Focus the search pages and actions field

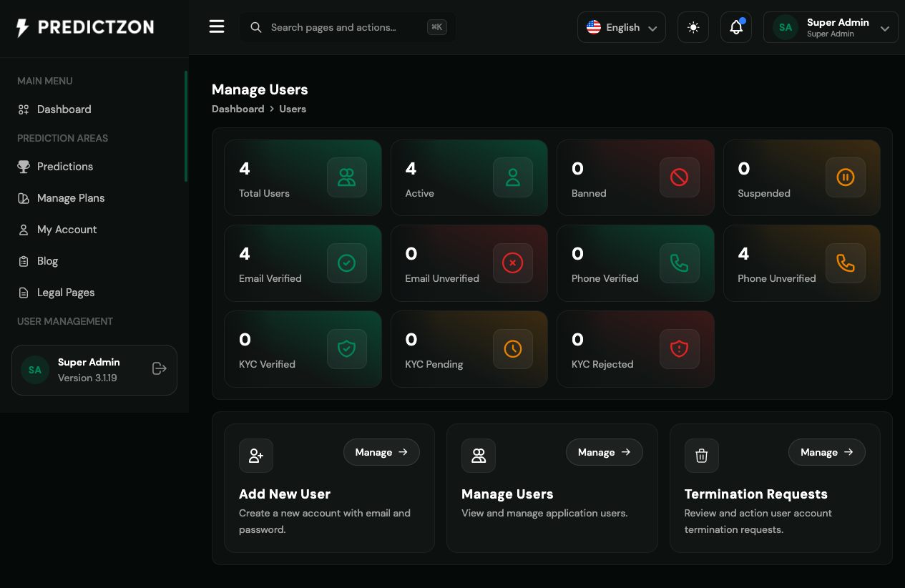(x=347, y=27)
